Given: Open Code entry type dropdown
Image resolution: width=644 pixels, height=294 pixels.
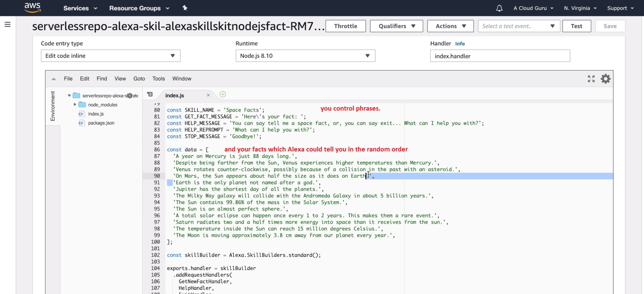Looking at the screenshot, I should 111,56.
